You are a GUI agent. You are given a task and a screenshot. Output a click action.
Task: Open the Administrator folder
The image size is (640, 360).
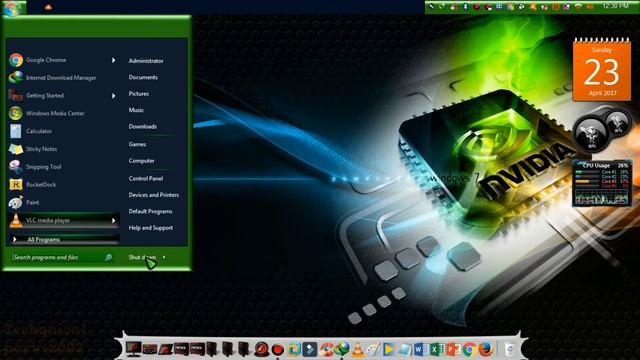[x=146, y=61]
